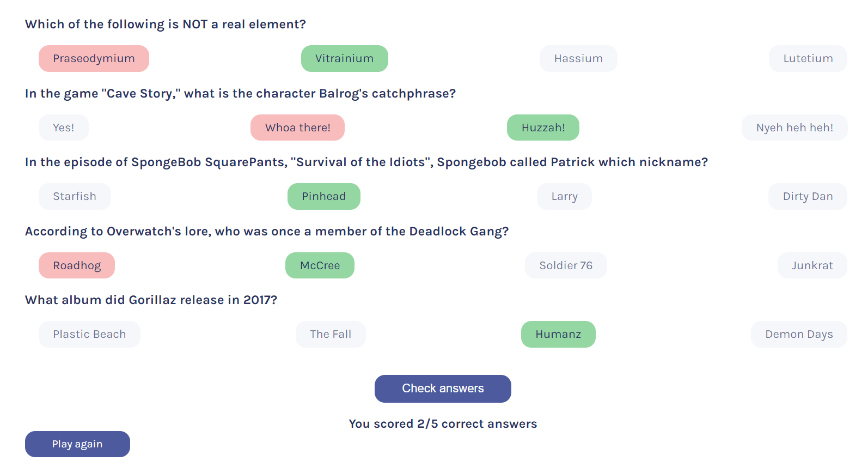Select 'Starfish' for the SpongeBob question
This screenshot has width=868, height=467.
[75, 196]
